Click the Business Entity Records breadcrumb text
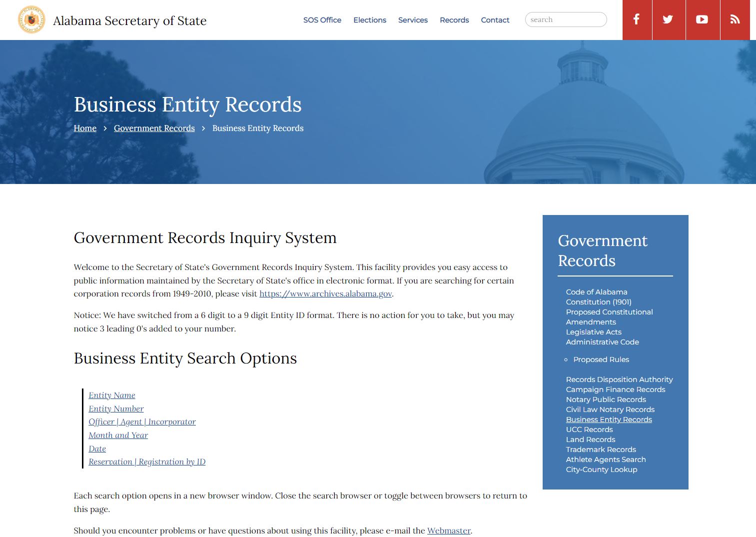 click(258, 128)
